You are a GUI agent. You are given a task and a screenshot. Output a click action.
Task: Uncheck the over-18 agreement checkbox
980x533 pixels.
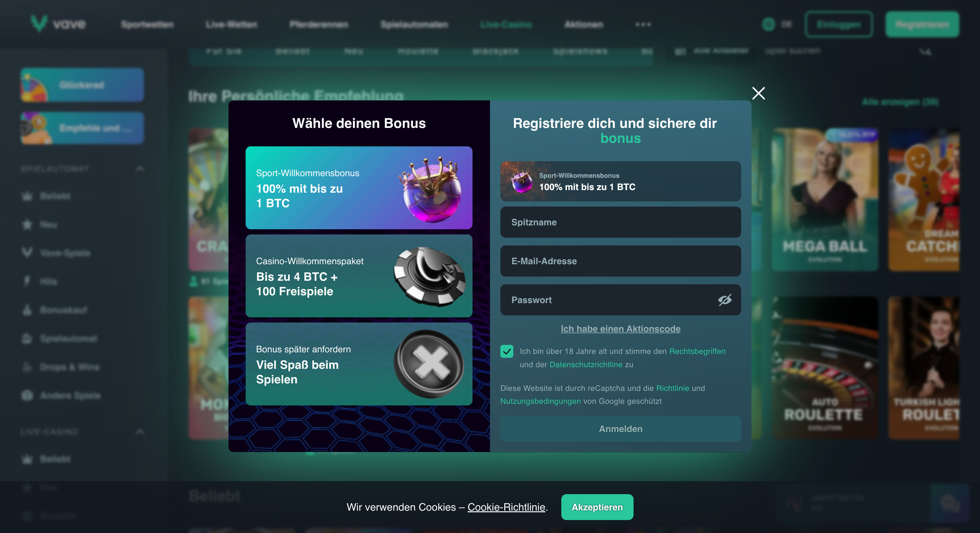(x=507, y=351)
